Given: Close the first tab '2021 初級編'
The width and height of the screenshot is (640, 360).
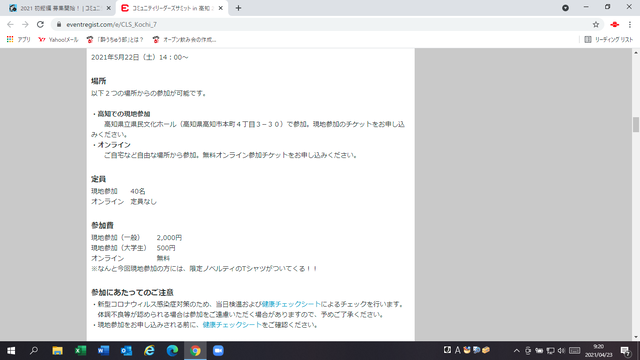Looking at the screenshot, I should [109, 8].
